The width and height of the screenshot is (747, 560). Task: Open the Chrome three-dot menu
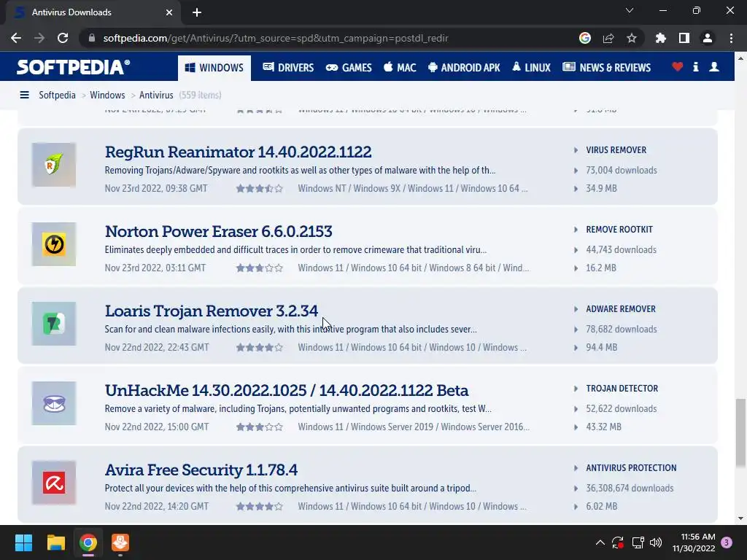pyautogui.click(x=731, y=38)
